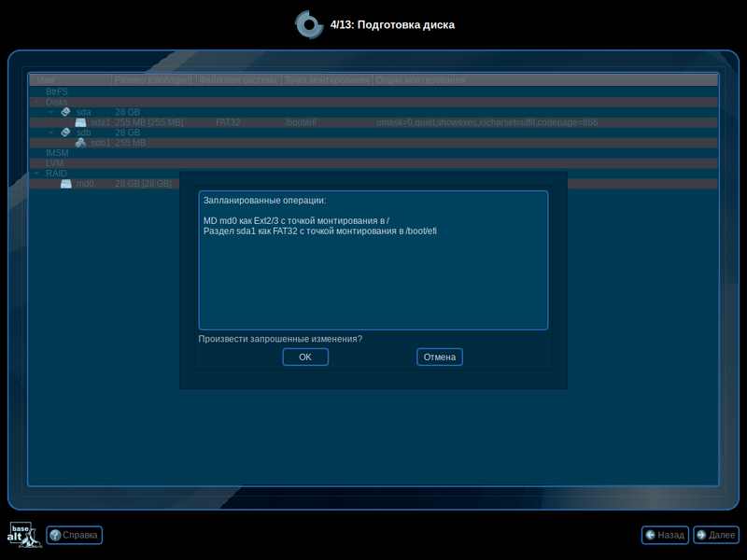Click the question mark icon in Справка
This screenshot has height=560, width=747.
[55, 535]
